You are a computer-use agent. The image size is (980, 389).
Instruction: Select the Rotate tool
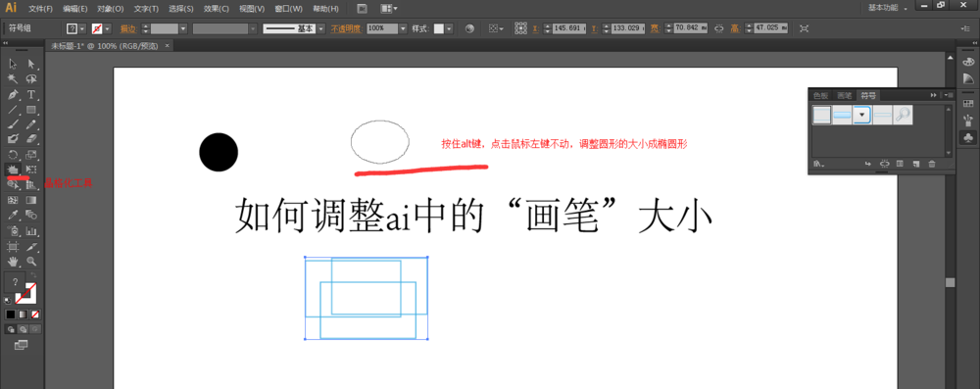(x=13, y=154)
